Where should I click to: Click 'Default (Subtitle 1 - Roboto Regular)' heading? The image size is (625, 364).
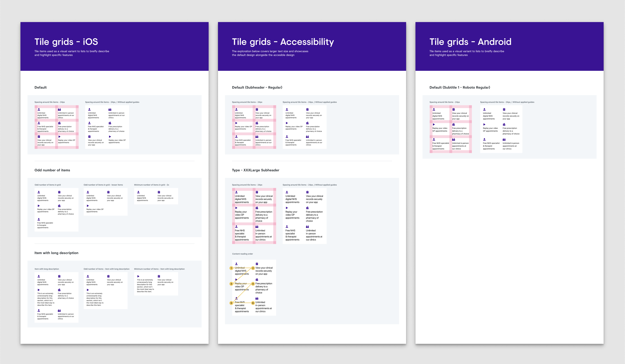tap(460, 87)
